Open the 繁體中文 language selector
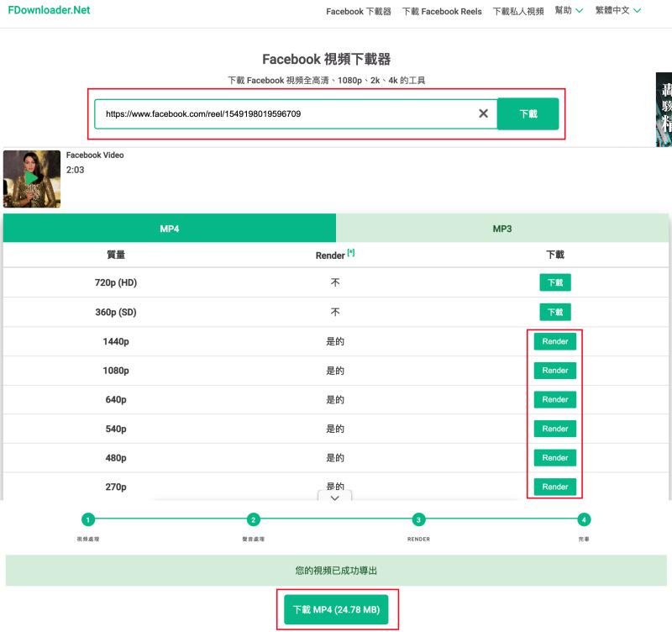 pyautogui.click(x=616, y=11)
